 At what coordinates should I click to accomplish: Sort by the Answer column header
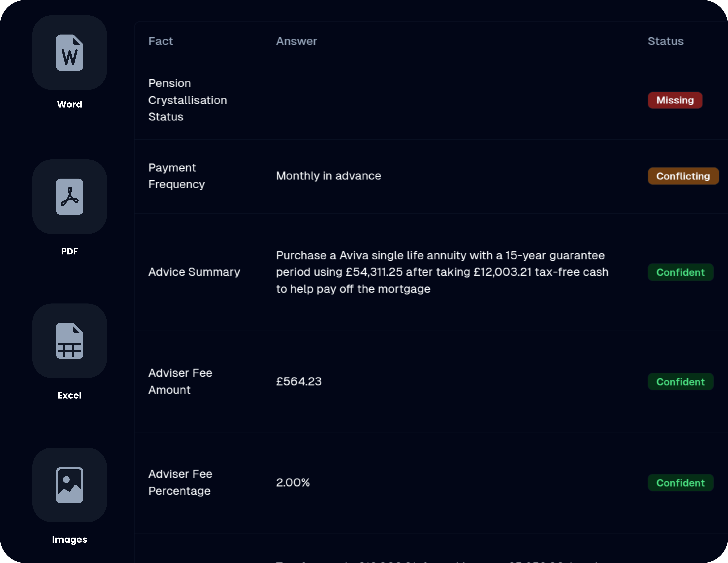296,41
